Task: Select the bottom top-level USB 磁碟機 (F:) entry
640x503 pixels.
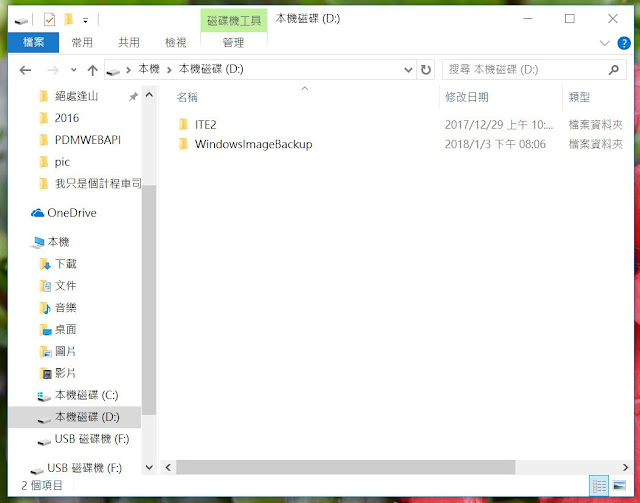Action: (x=84, y=468)
